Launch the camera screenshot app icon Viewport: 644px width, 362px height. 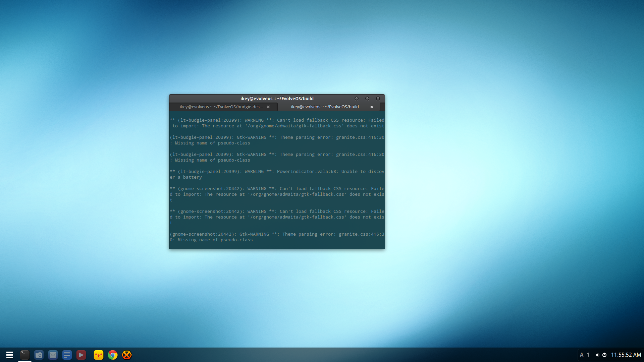(x=39, y=355)
